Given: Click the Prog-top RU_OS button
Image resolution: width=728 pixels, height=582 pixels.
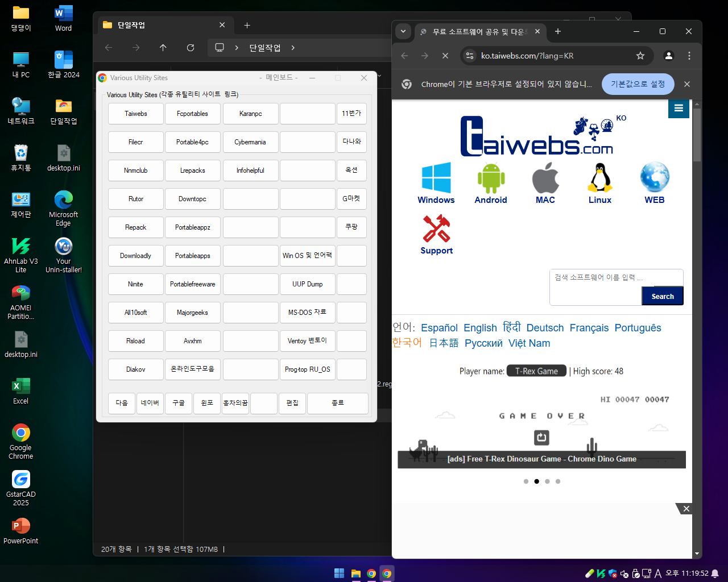Looking at the screenshot, I should point(308,369).
